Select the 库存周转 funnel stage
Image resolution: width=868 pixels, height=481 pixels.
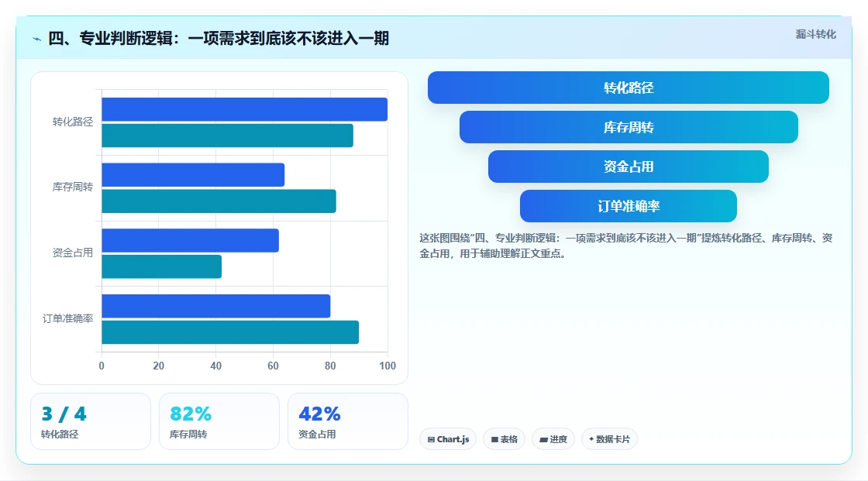point(629,127)
